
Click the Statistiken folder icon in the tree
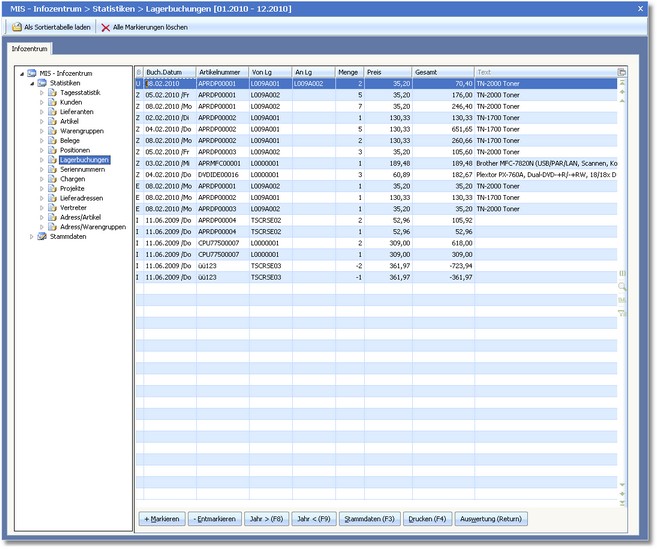[x=42, y=82]
